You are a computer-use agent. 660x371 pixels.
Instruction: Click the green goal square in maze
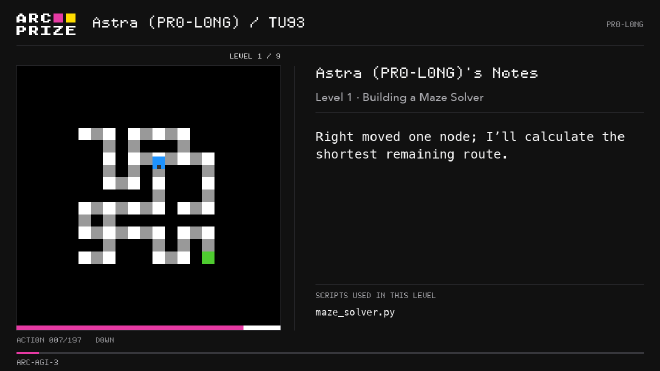coord(208,257)
